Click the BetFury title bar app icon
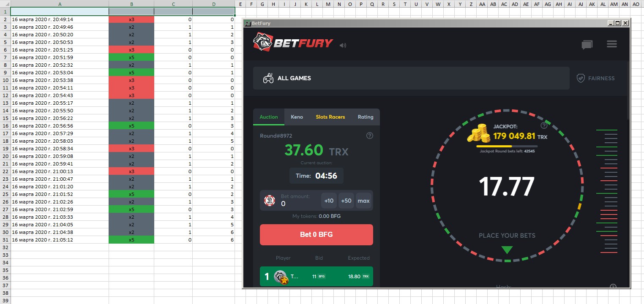This screenshot has width=644, height=304. [248, 23]
